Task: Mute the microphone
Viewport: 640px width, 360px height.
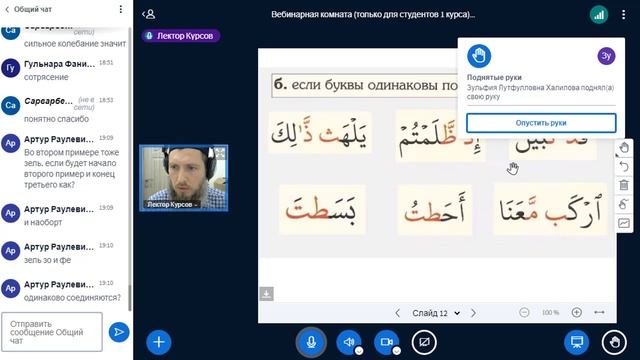Action: tap(311, 342)
